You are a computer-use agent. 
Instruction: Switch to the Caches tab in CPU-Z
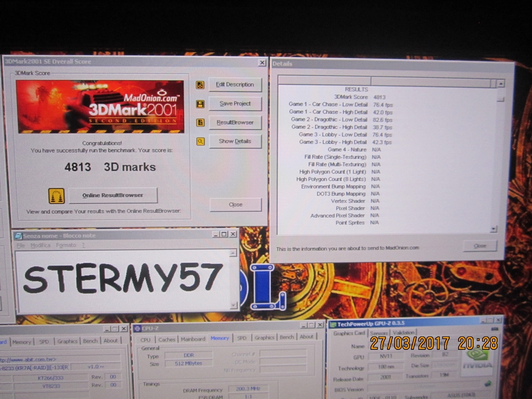pos(167,340)
